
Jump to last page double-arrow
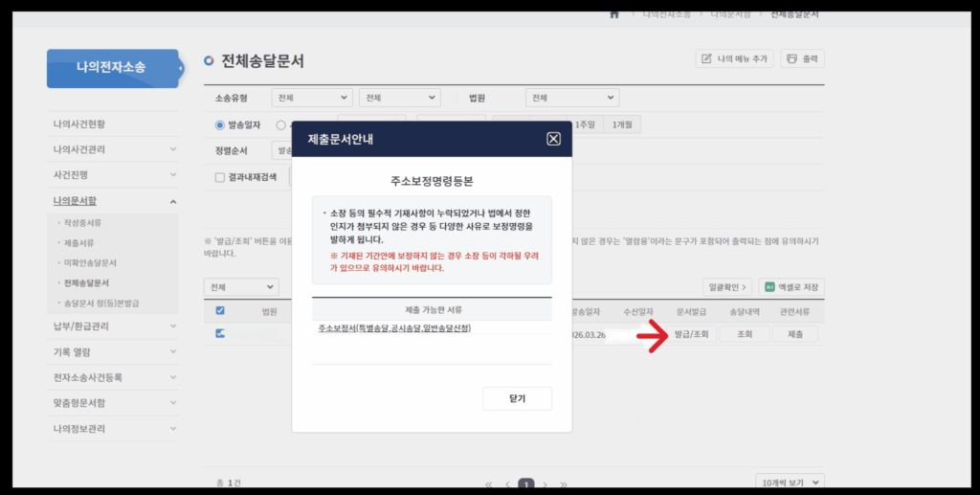[564, 484]
